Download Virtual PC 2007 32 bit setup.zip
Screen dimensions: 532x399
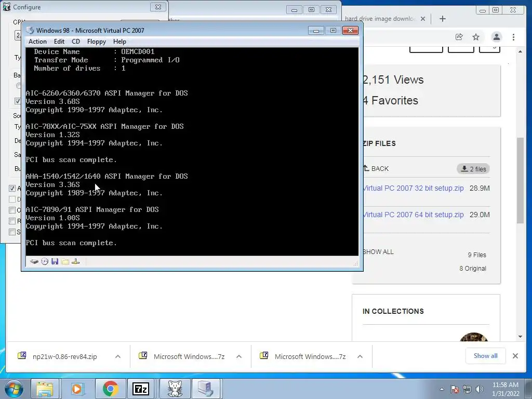pos(413,188)
